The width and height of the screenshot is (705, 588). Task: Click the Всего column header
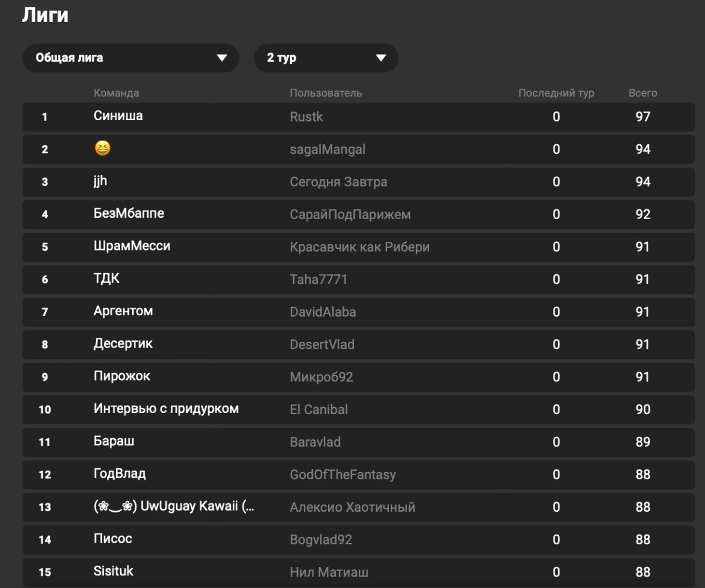[x=643, y=93]
